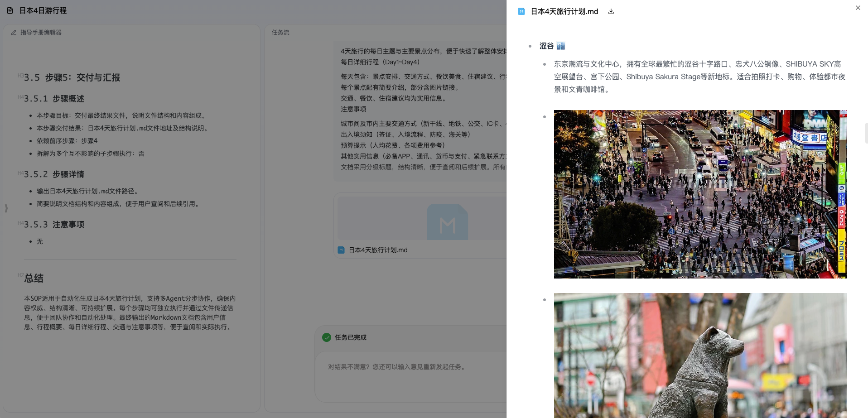Click the 涩谷 heading in the preview
The image size is (868, 418).
pos(546,46)
